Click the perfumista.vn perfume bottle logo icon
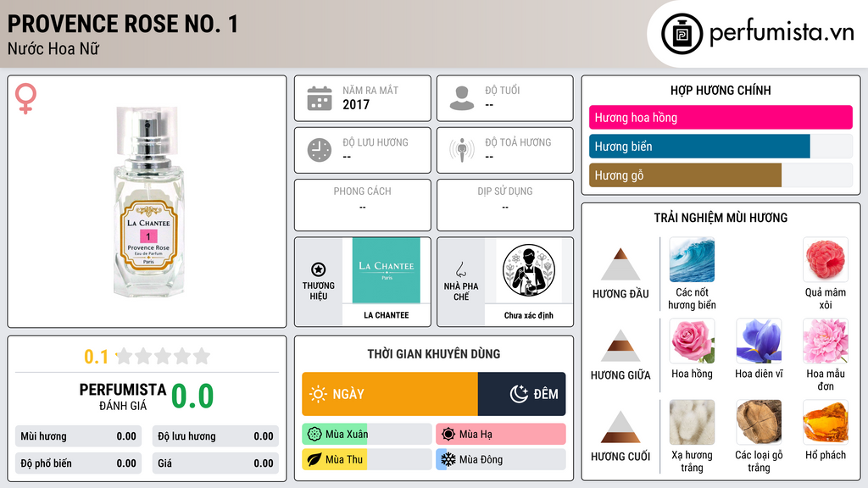Screen dimensions: 868x488 (682, 34)
